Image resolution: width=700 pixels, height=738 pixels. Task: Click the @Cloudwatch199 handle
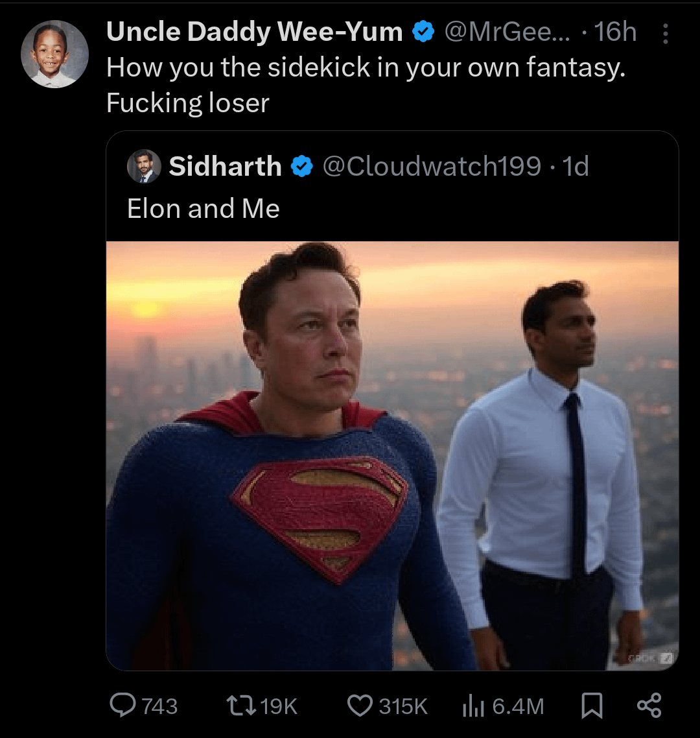(x=431, y=167)
